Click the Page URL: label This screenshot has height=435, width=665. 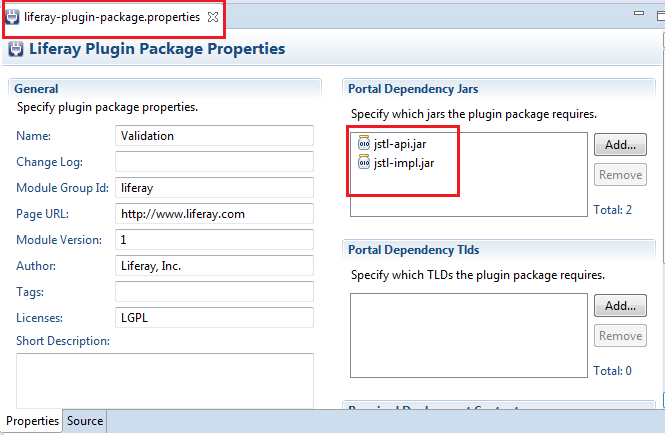coord(42,214)
